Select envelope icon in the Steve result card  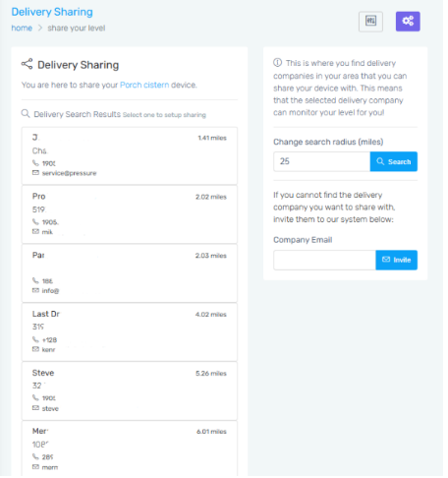(x=35, y=408)
